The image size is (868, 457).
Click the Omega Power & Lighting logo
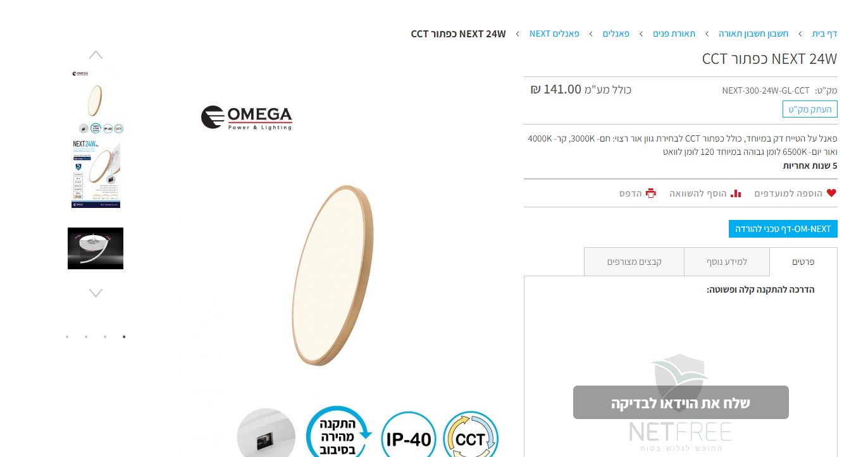click(x=247, y=118)
